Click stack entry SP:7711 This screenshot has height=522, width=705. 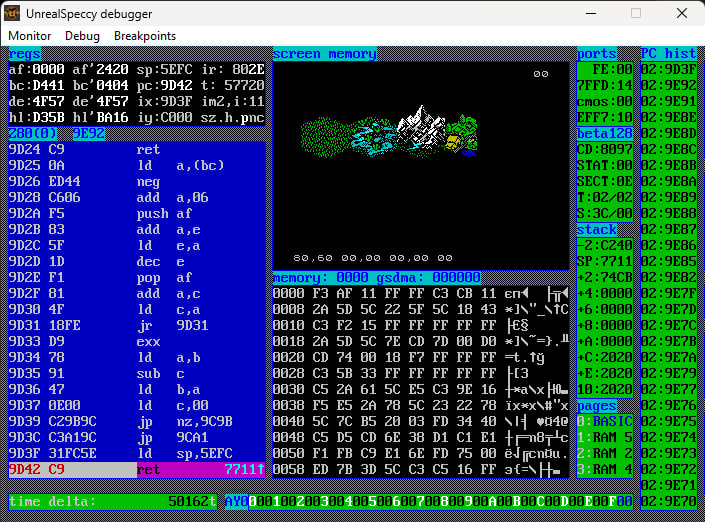605,262
